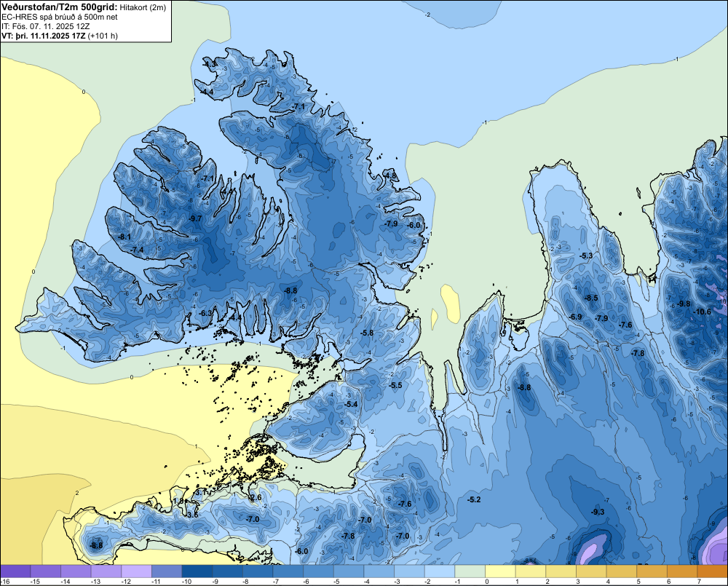The width and height of the screenshot is (728, 586).
Task: Select the -4.8 temperature label
Action: click(391, 175)
